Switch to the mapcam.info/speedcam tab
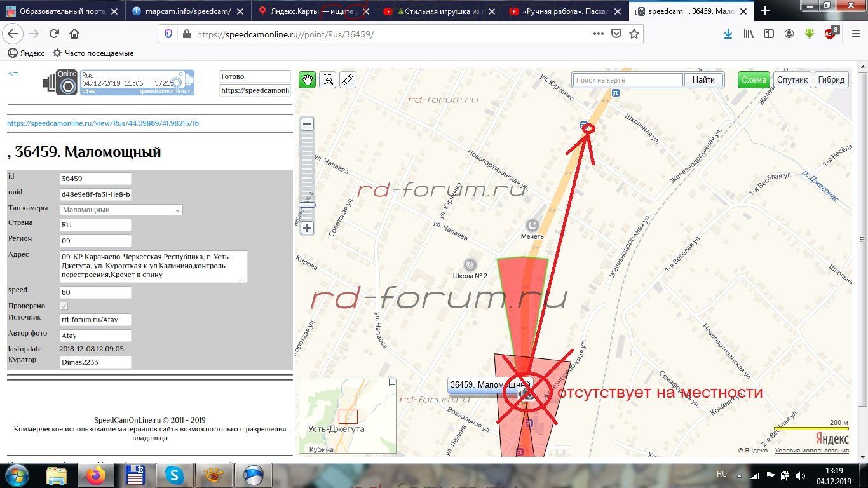The image size is (868, 488). tap(188, 11)
